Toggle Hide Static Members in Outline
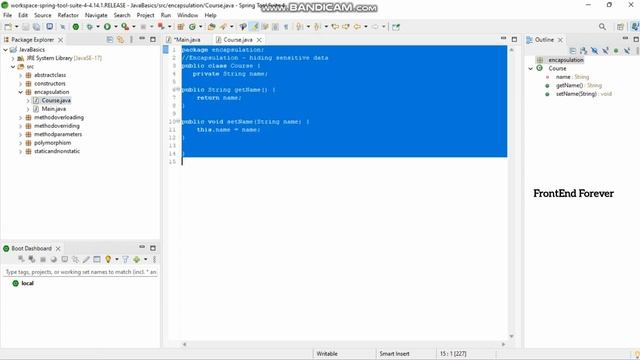This screenshot has height=360, width=640. tap(605, 51)
